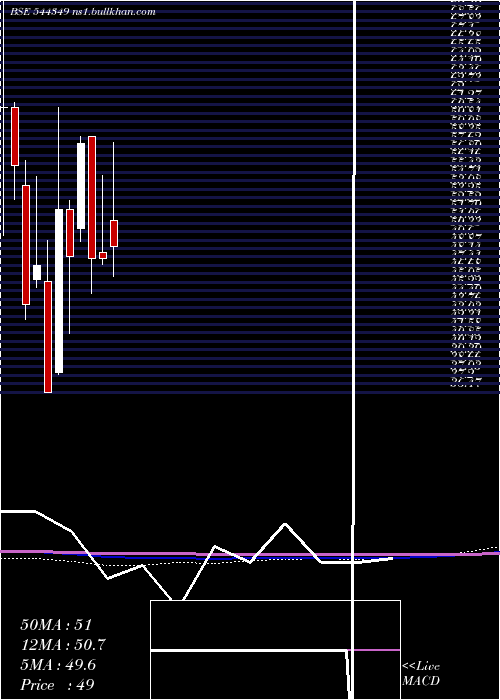The width and height of the screenshot is (500, 700).
Task: Click the tallest white candlestick body
Action: [x=59, y=291]
